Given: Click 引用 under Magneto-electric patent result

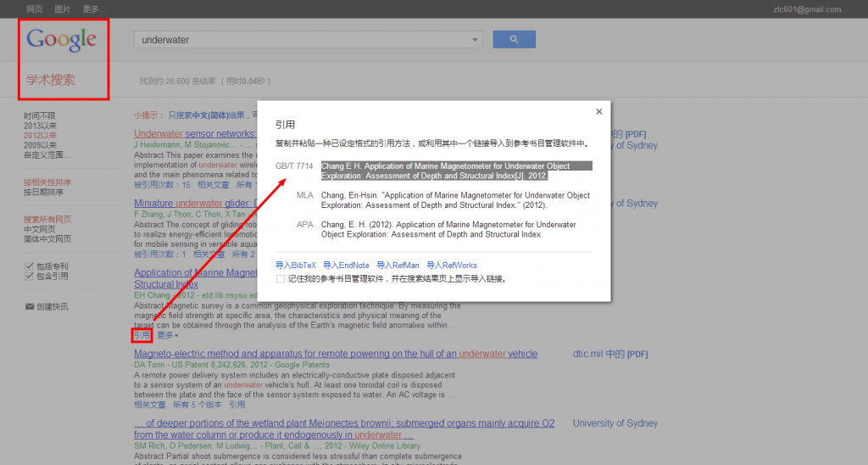Looking at the screenshot, I should (x=237, y=405).
